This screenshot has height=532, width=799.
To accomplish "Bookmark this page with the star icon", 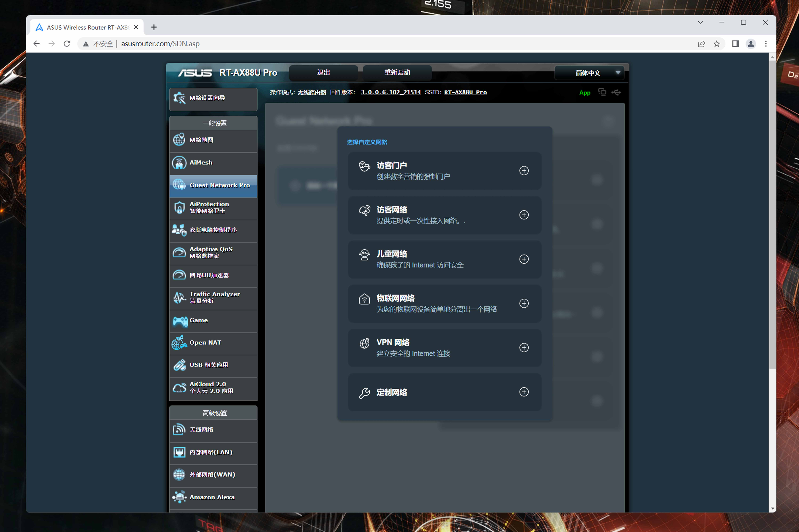I will (717, 44).
